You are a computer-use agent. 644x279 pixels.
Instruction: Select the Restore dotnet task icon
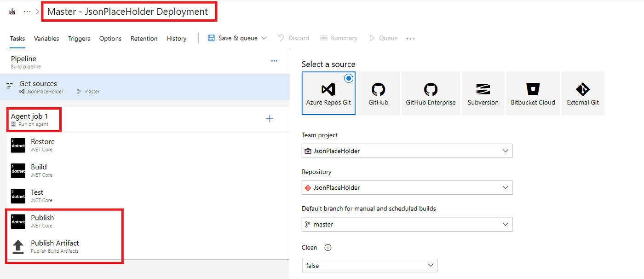18,145
